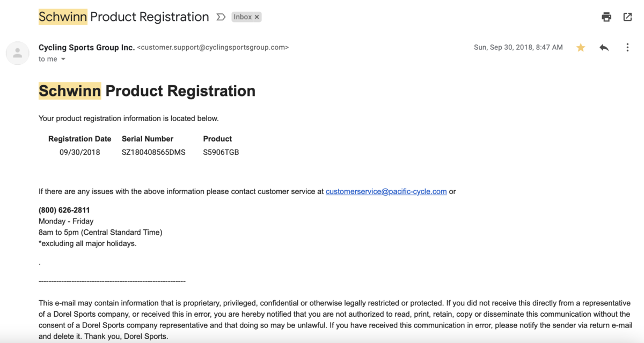This screenshot has width=644, height=343.
Task: Click the email timestamp Sun, Sep 30, 2018
Action: coord(518,47)
